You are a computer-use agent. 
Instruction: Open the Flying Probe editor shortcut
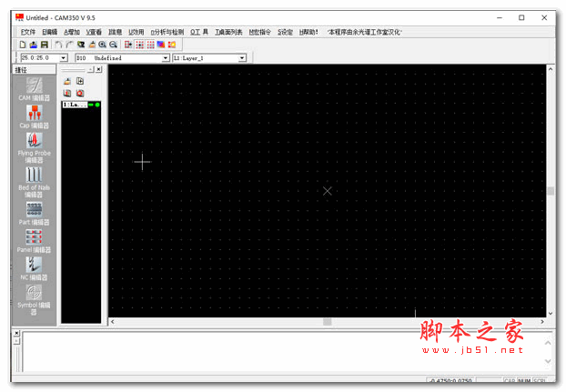(x=34, y=147)
